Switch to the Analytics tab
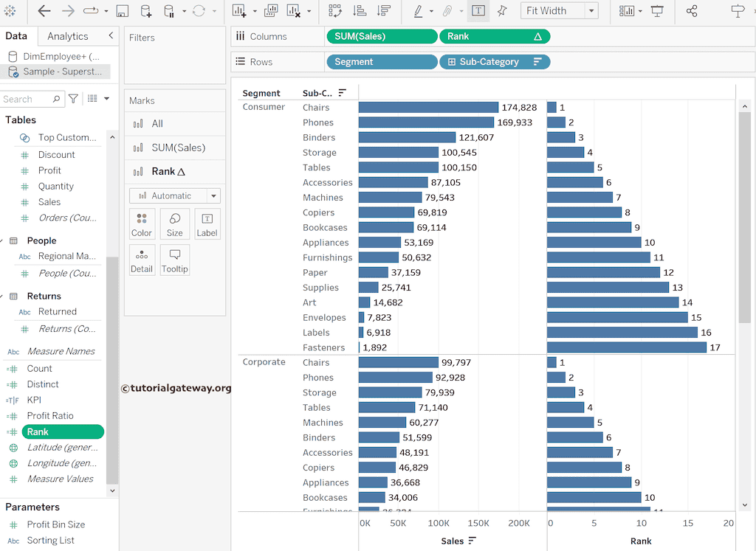Image resolution: width=756 pixels, height=551 pixels. click(x=67, y=36)
